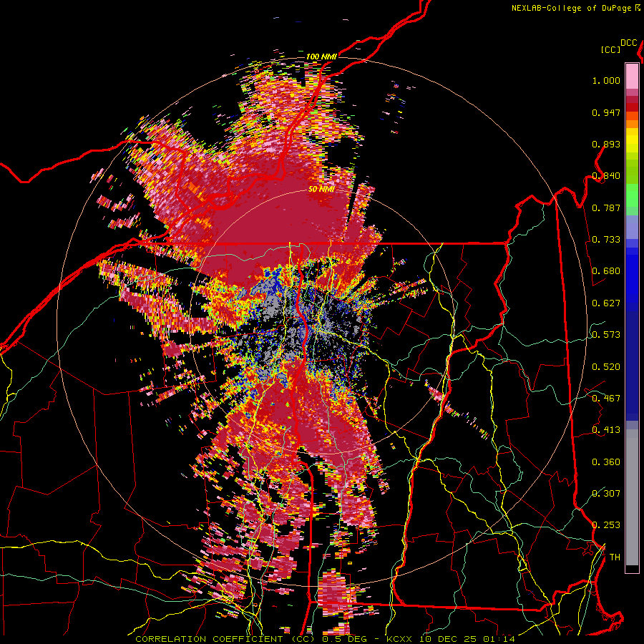Click the CORRELATION COEFFICIENT (CC) caption text

[225, 639]
